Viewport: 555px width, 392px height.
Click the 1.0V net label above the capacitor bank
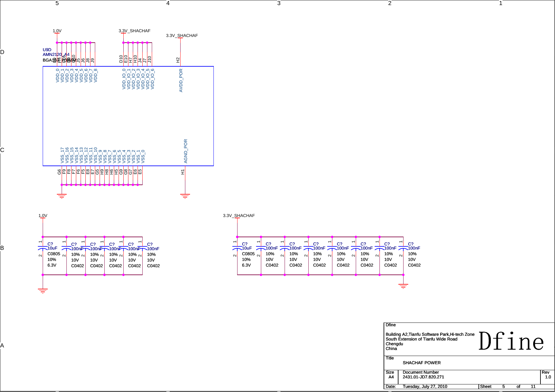tap(43, 216)
